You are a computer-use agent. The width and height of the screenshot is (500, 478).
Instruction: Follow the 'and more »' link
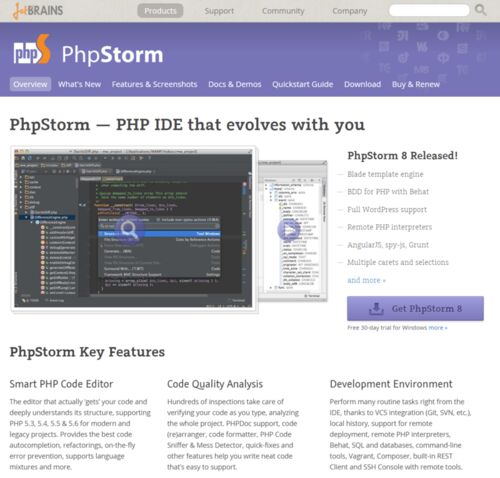tap(366, 280)
